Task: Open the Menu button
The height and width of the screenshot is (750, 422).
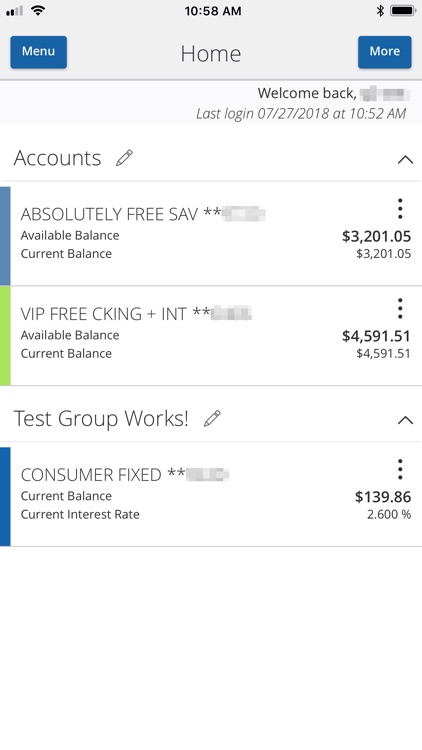Action: (39, 52)
